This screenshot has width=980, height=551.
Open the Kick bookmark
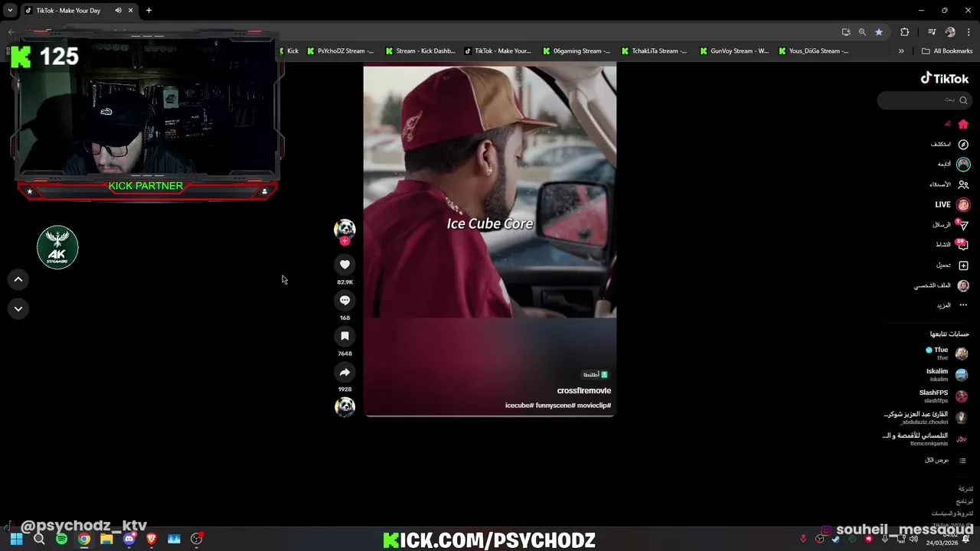coord(289,51)
